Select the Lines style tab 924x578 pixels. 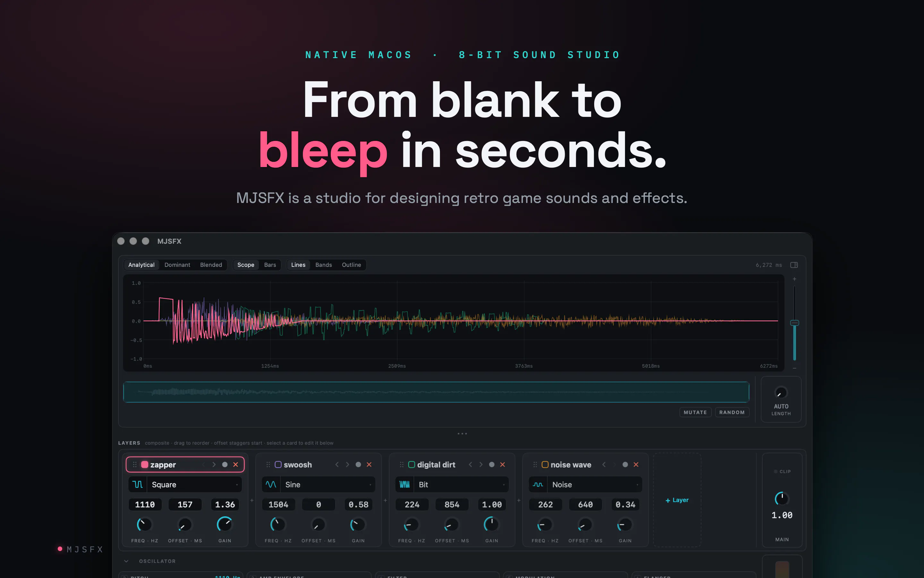298,265
